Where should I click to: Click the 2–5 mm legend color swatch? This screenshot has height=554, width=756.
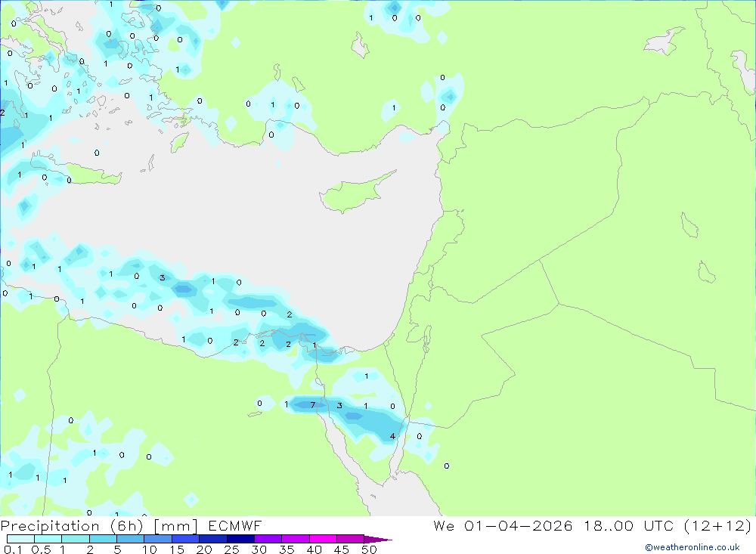point(103,539)
